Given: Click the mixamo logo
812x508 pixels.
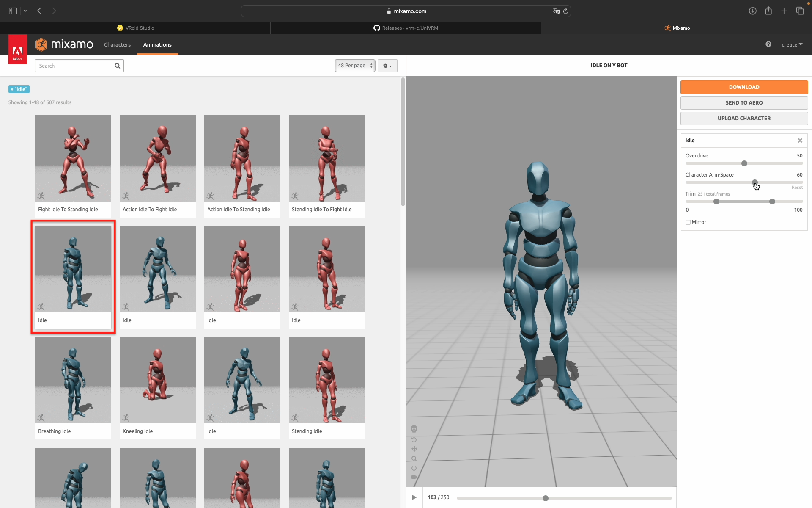Looking at the screenshot, I should tap(64, 44).
